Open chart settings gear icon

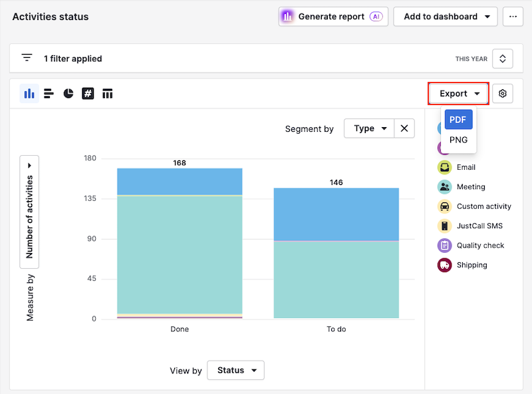click(503, 94)
